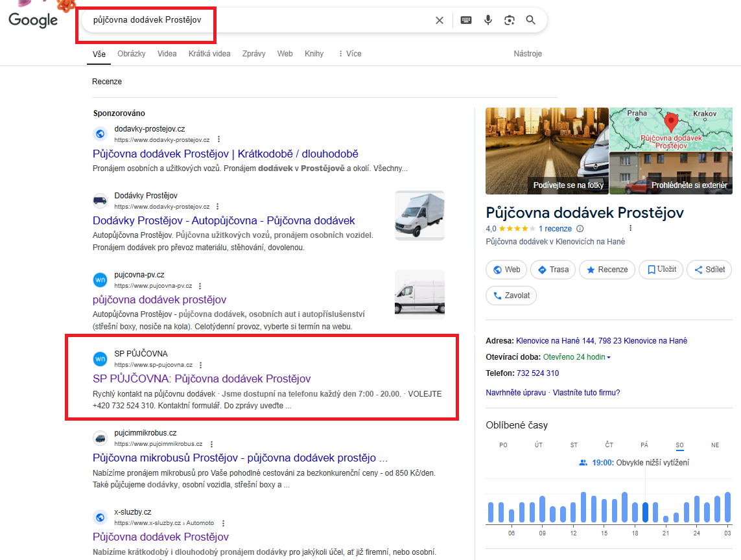Select NE day in Oblíbené časy
The height and width of the screenshot is (560, 741).
(715, 445)
